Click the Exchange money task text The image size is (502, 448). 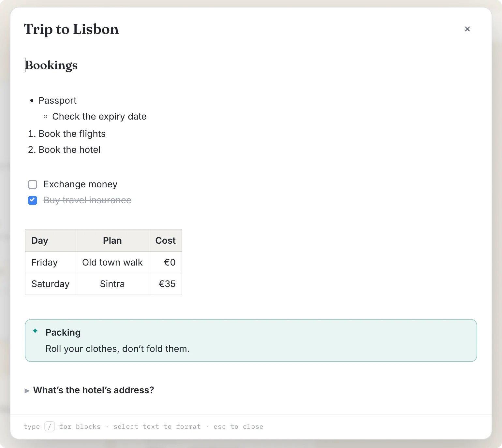tap(81, 184)
